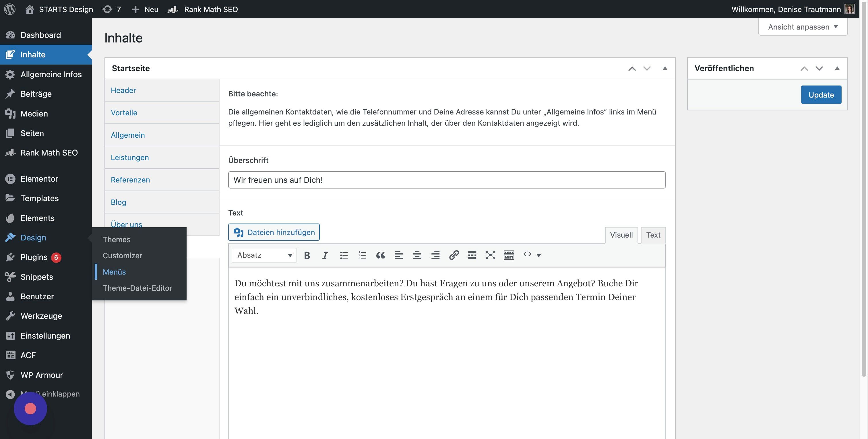Click the Elements leaf icon
The height and width of the screenshot is (439, 868).
point(10,218)
